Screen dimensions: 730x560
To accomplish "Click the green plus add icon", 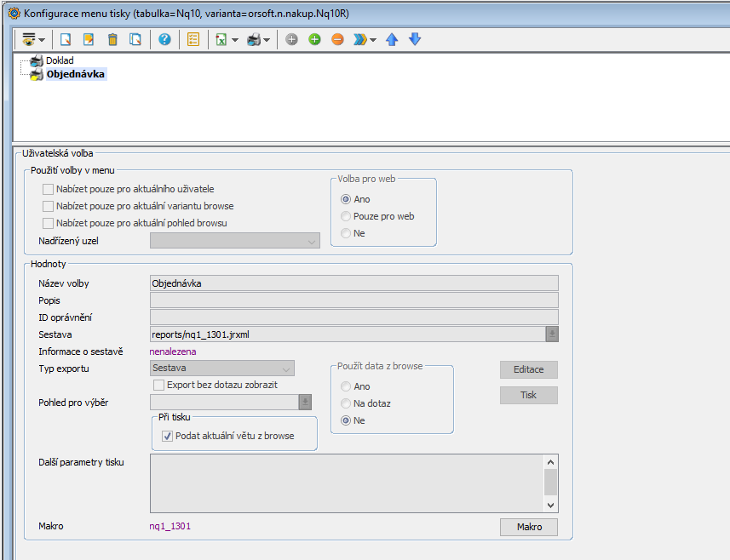I will tap(314, 39).
